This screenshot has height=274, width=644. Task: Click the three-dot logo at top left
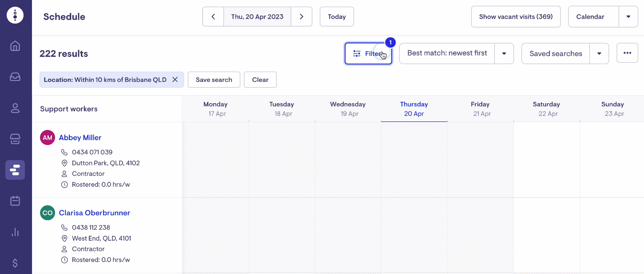click(15, 15)
